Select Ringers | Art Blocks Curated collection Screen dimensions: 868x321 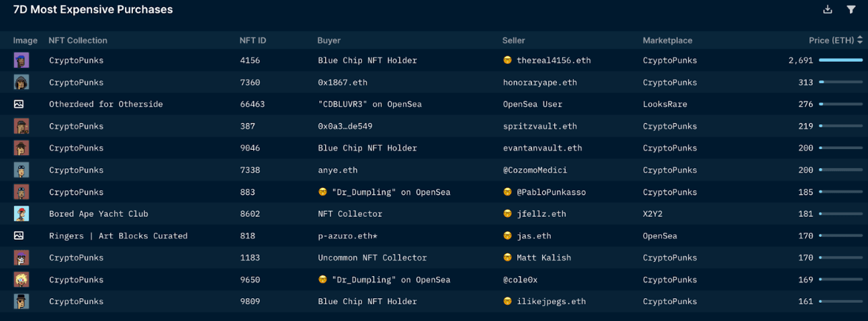pyautogui.click(x=118, y=236)
